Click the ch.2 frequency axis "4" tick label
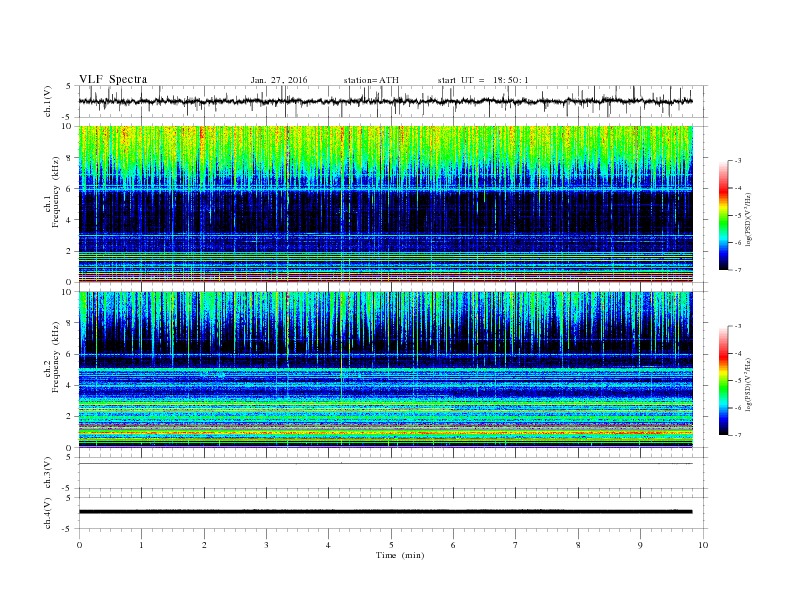The image size is (792, 612). click(69, 386)
